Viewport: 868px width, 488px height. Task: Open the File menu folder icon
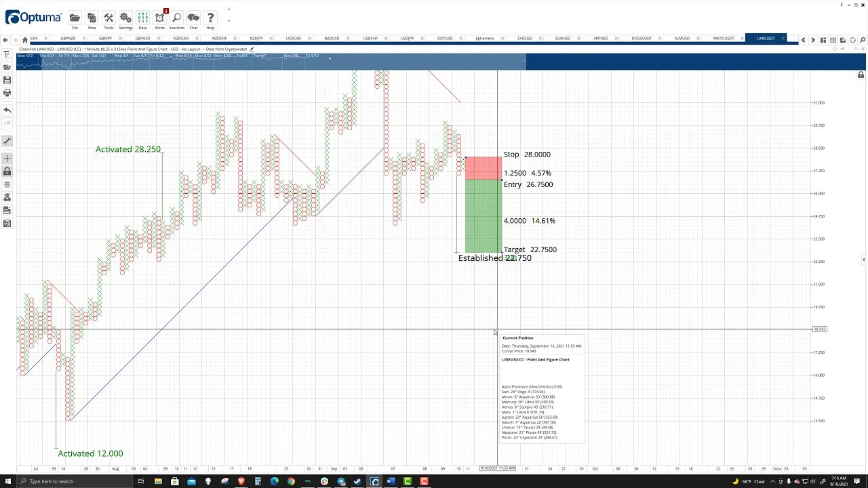click(75, 18)
